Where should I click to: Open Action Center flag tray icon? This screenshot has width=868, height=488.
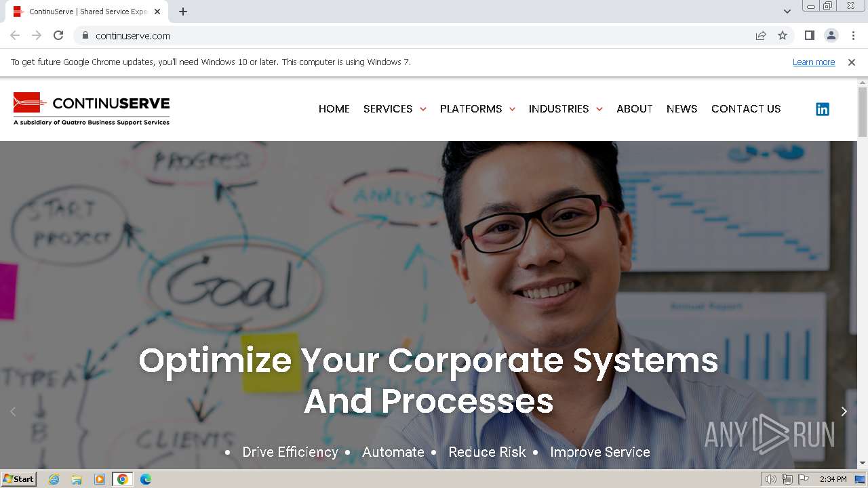coord(803,479)
